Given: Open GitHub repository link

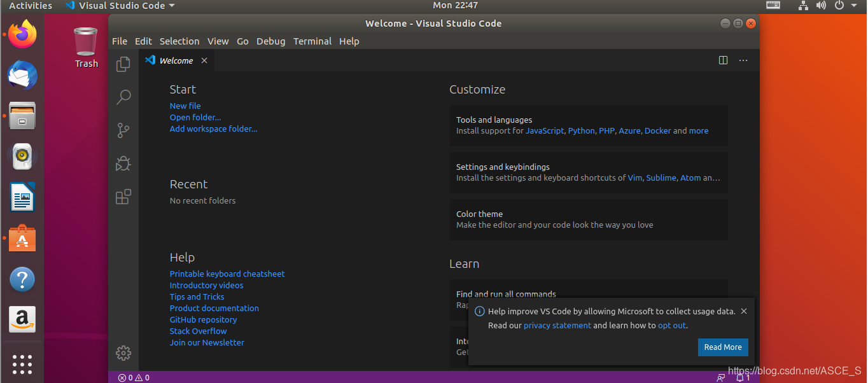Looking at the screenshot, I should (203, 319).
